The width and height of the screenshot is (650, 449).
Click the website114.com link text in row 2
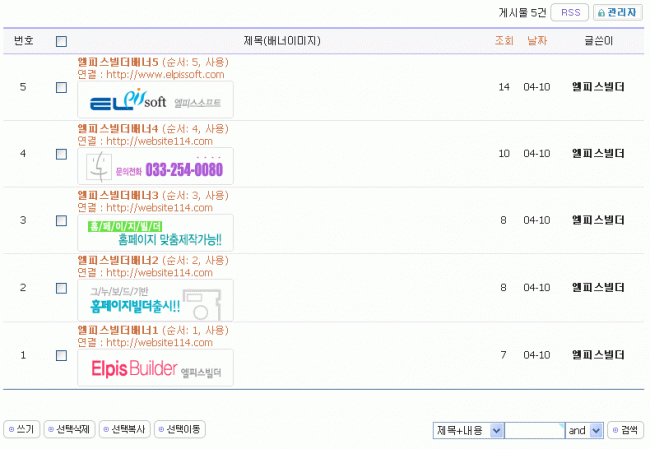click(x=159, y=273)
